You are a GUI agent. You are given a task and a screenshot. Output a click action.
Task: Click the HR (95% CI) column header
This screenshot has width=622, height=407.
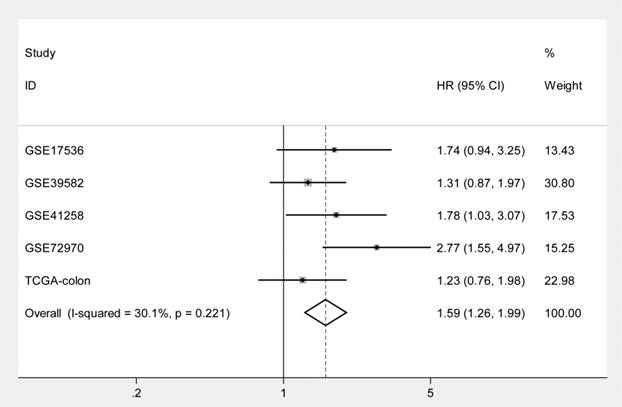tap(471, 86)
